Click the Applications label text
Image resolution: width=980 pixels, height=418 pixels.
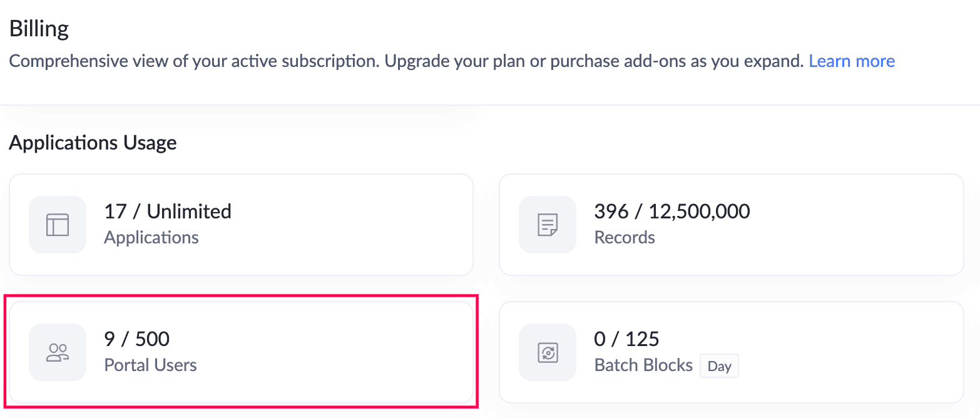click(151, 238)
